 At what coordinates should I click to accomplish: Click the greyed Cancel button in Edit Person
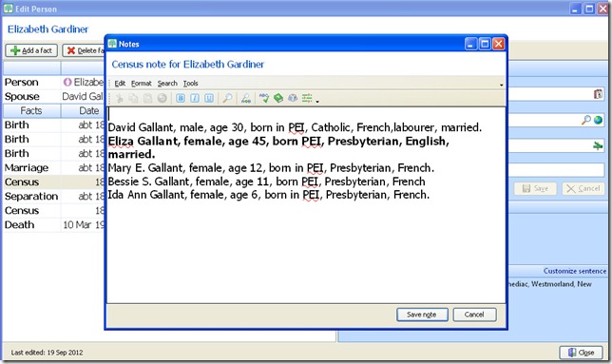pyautogui.click(x=583, y=188)
